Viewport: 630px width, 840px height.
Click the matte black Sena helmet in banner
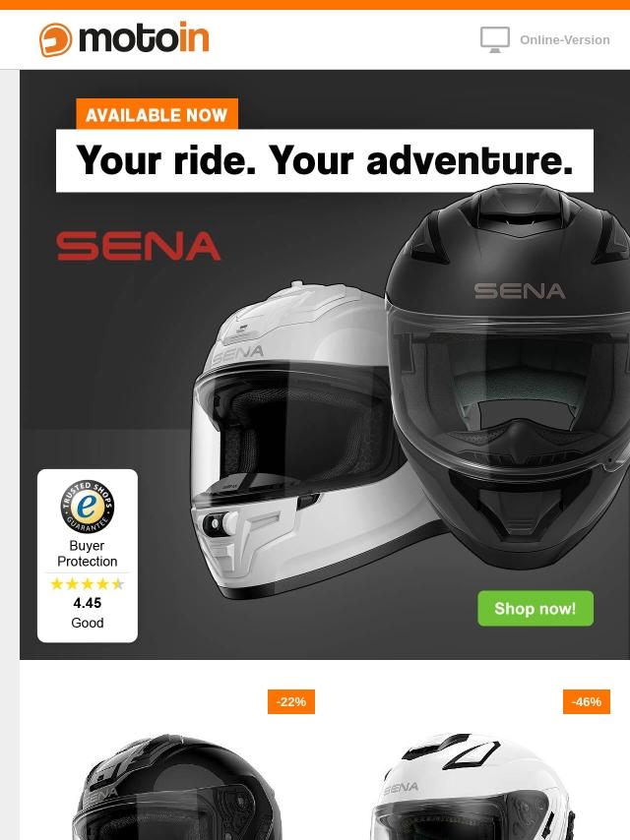coord(509,375)
